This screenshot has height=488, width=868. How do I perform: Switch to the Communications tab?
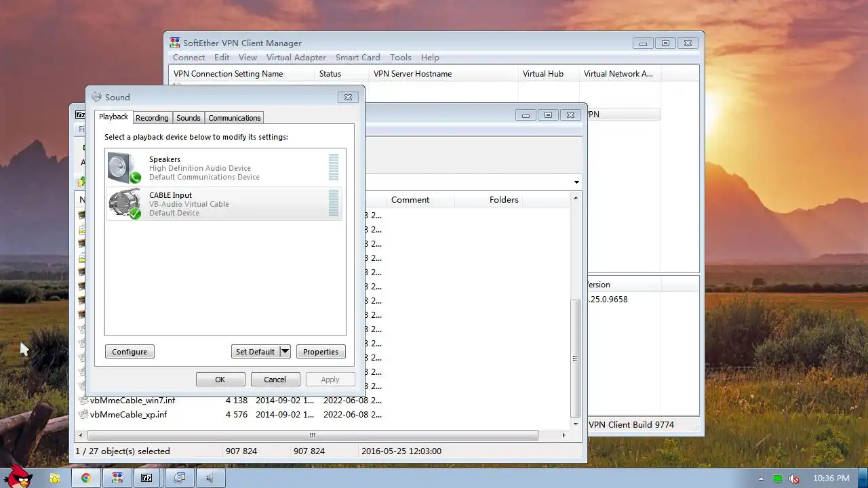click(x=234, y=118)
